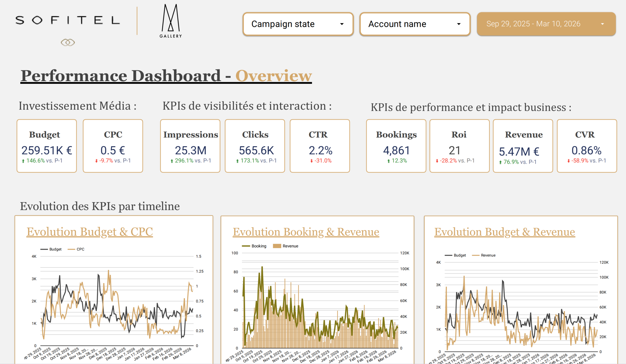
Task: Click the interlocking rings emblem under Sofitel
Action: point(67,43)
